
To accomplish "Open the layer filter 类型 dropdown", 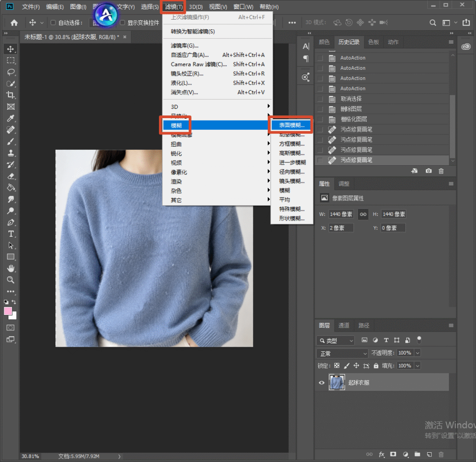I will click(x=335, y=341).
